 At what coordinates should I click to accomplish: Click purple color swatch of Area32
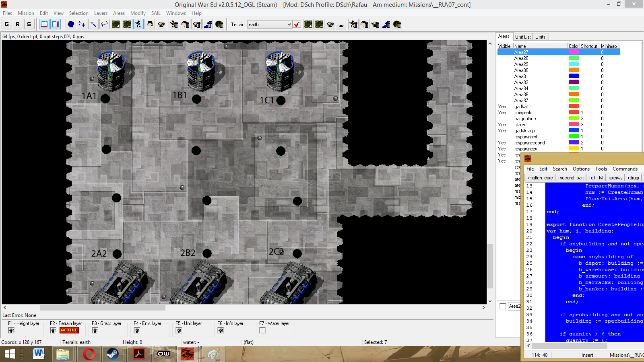pos(574,82)
